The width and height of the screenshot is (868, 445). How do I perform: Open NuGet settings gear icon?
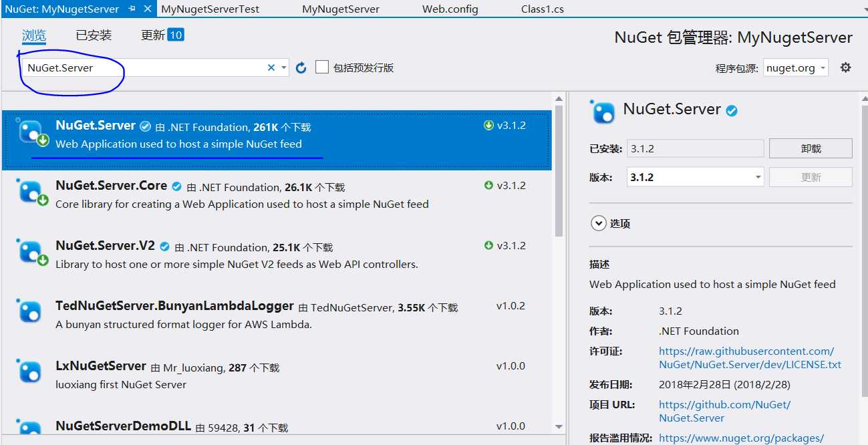(845, 67)
